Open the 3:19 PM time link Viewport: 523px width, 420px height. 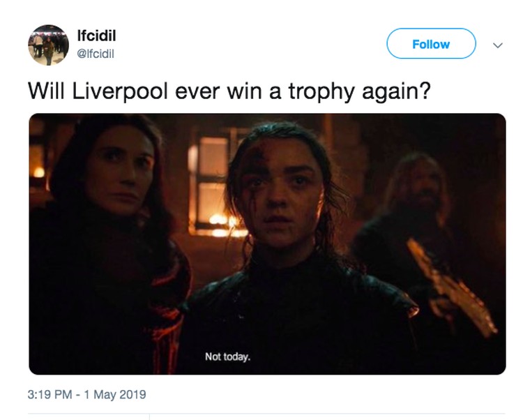point(50,394)
